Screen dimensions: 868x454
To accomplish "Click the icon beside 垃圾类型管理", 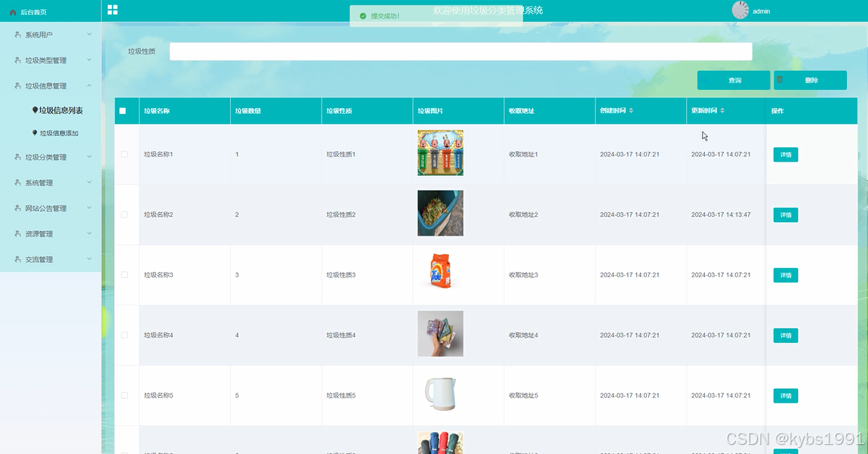I will (17, 60).
